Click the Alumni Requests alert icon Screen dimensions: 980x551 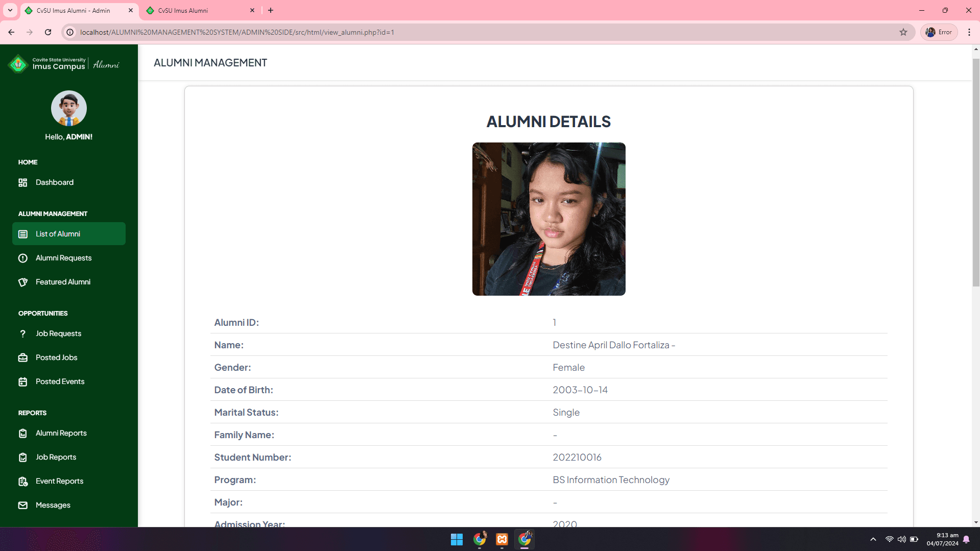tap(23, 258)
